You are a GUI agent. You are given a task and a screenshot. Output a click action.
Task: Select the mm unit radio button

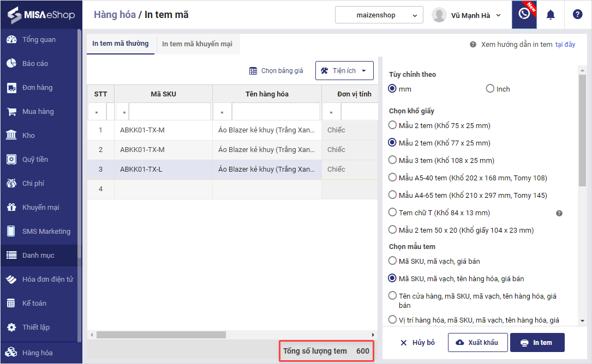(x=392, y=89)
